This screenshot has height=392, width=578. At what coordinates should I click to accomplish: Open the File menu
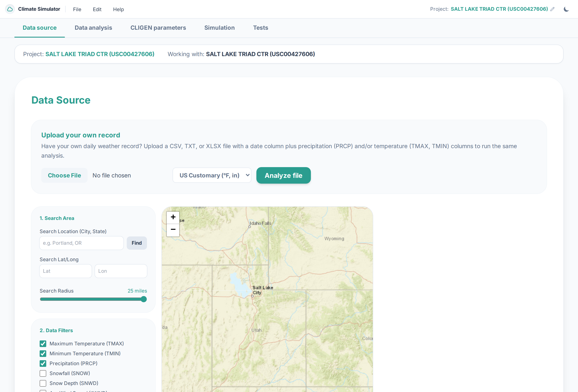pyautogui.click(x=77, y=9)
